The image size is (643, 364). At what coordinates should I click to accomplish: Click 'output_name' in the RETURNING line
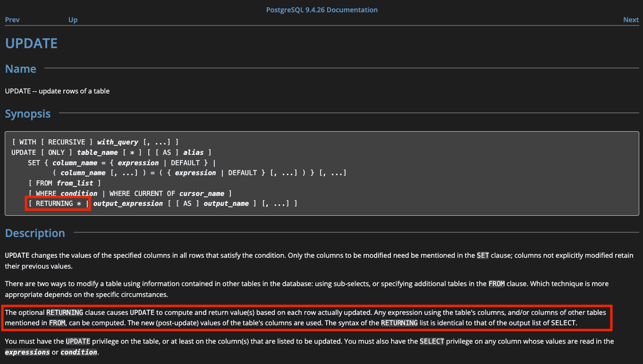point(226,203)
